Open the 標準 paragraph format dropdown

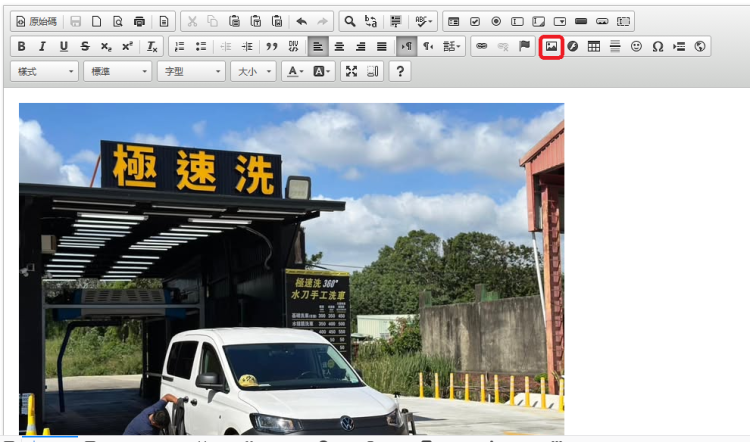118,71
